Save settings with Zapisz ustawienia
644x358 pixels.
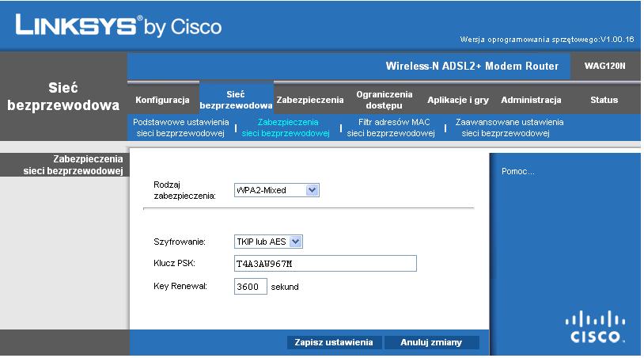click(334, 342)
